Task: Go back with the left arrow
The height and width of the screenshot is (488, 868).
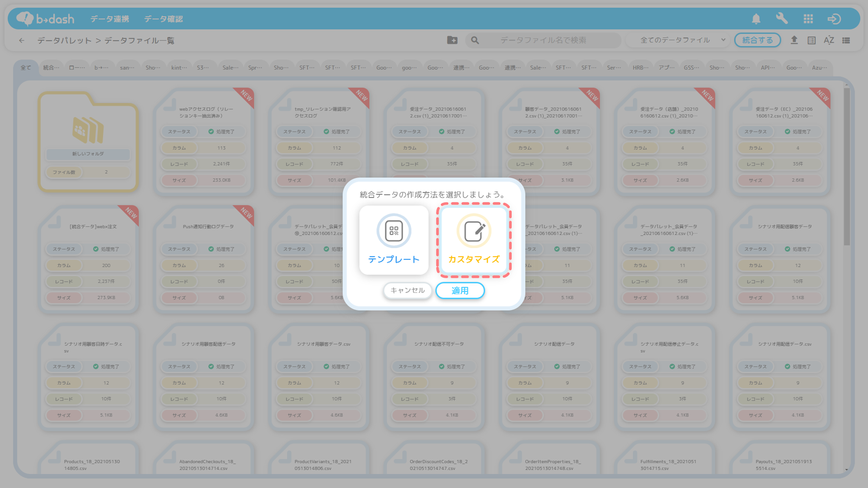Action: coord(22,40)
